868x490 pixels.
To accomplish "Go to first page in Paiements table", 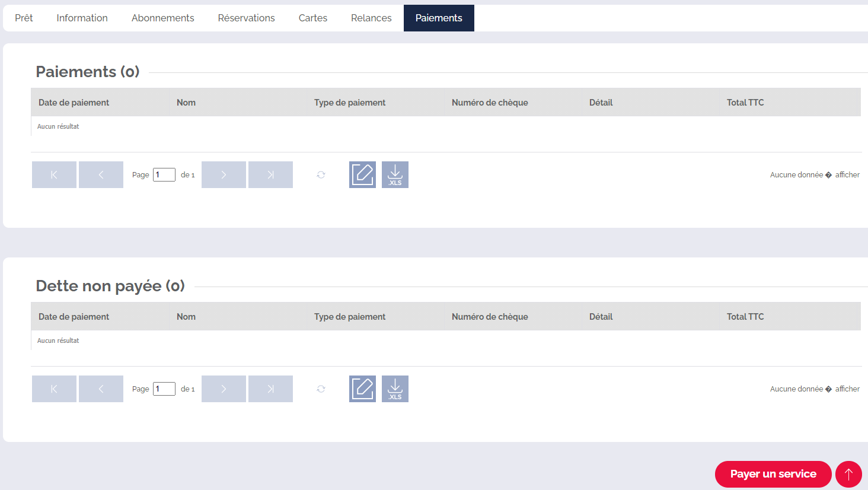I will [x=54, y=174].
